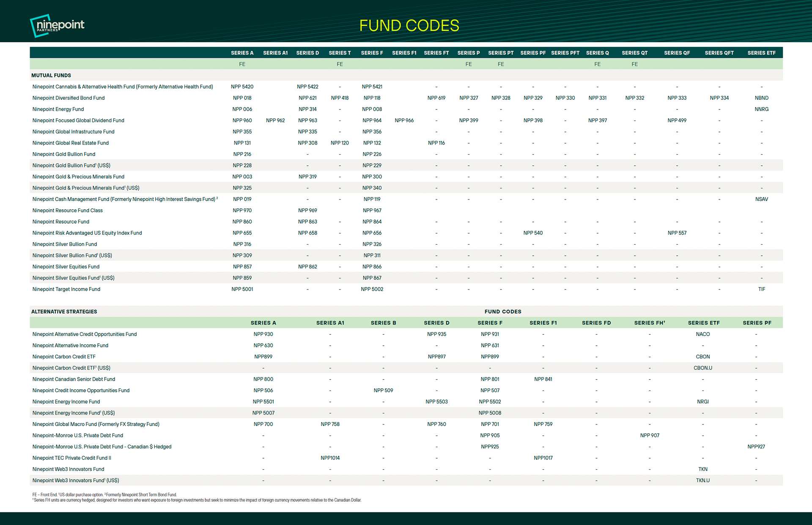
Task: Select the SERIES PFT column header
Action: pos(565,53)
